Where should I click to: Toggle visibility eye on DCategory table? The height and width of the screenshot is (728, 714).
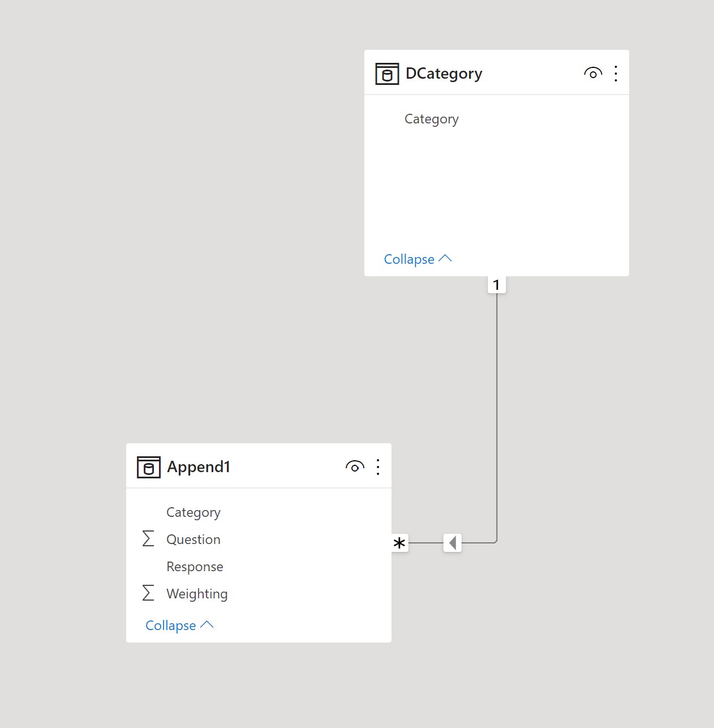593,73
